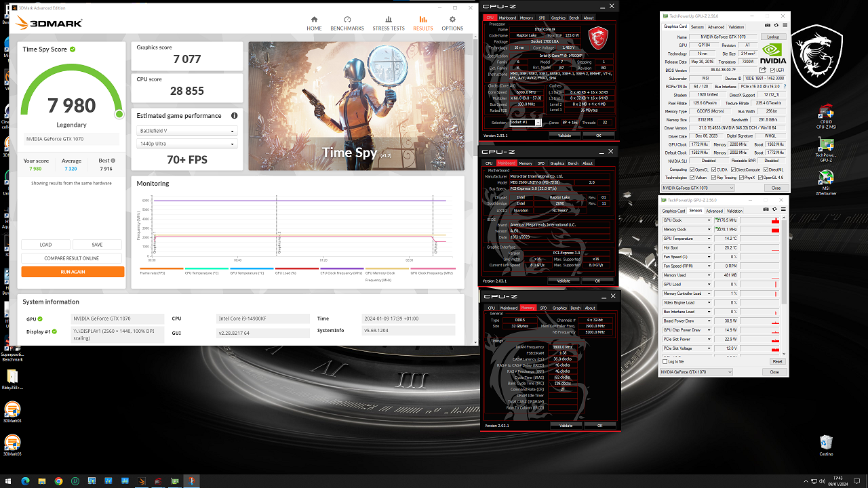Open Validation tab in GPU-Z Sensors window
Screen dimensions: 868x488
coord(735,211)
